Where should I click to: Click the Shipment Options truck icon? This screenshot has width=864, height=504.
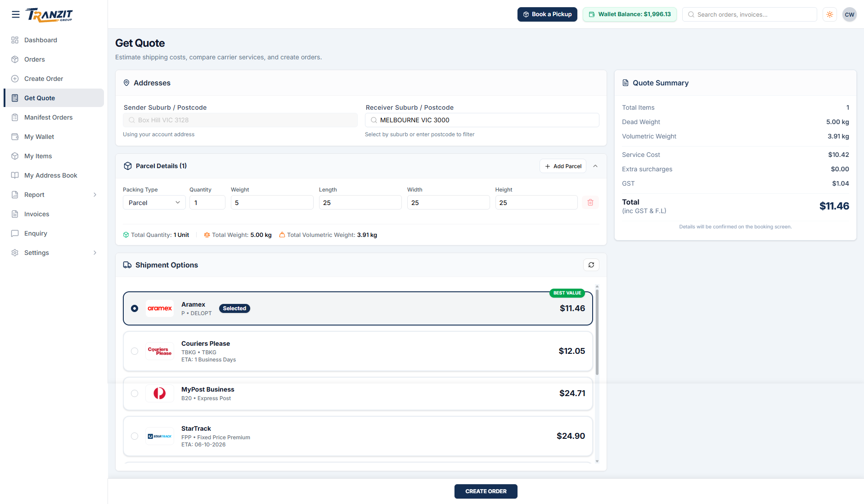[x=127, y=265]
